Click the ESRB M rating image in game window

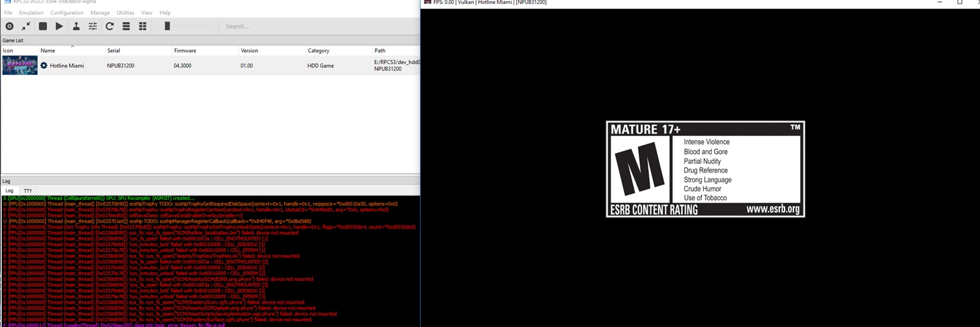(705, 169)
